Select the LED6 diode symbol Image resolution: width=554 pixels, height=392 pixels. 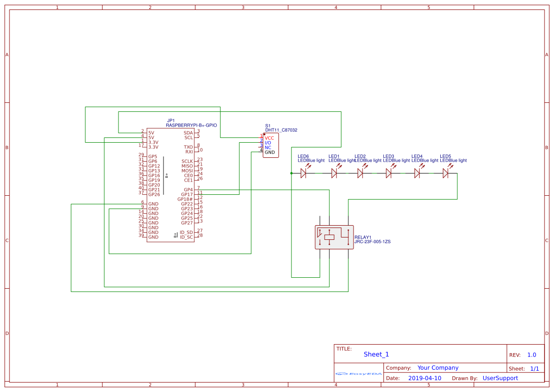click(x=303, y=173)
